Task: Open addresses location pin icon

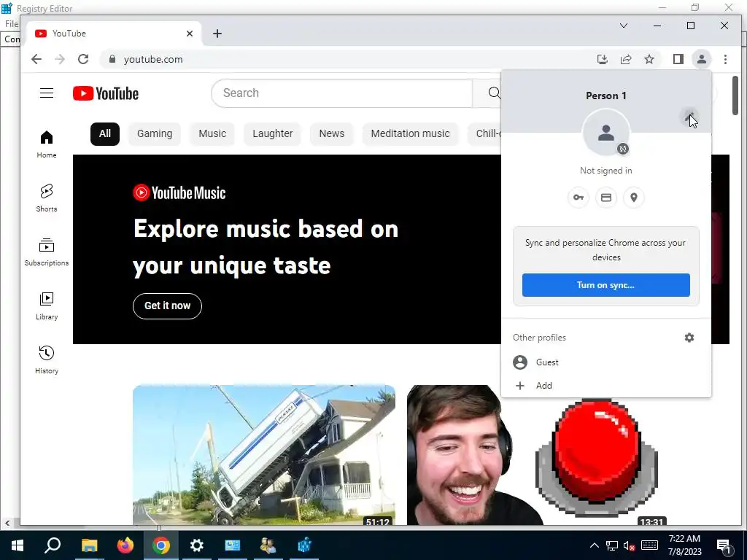Action: pos(634,198)
